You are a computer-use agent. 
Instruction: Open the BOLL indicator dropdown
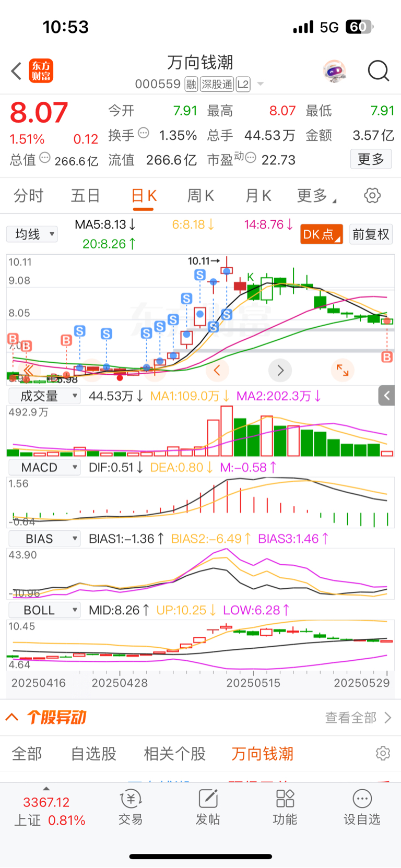pyautogui.click(x=44, y=610)
